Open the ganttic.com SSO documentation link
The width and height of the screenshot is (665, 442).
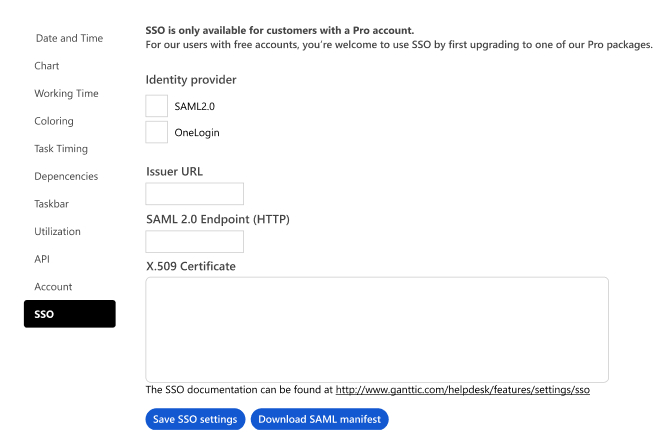click(x=463, y=389)
